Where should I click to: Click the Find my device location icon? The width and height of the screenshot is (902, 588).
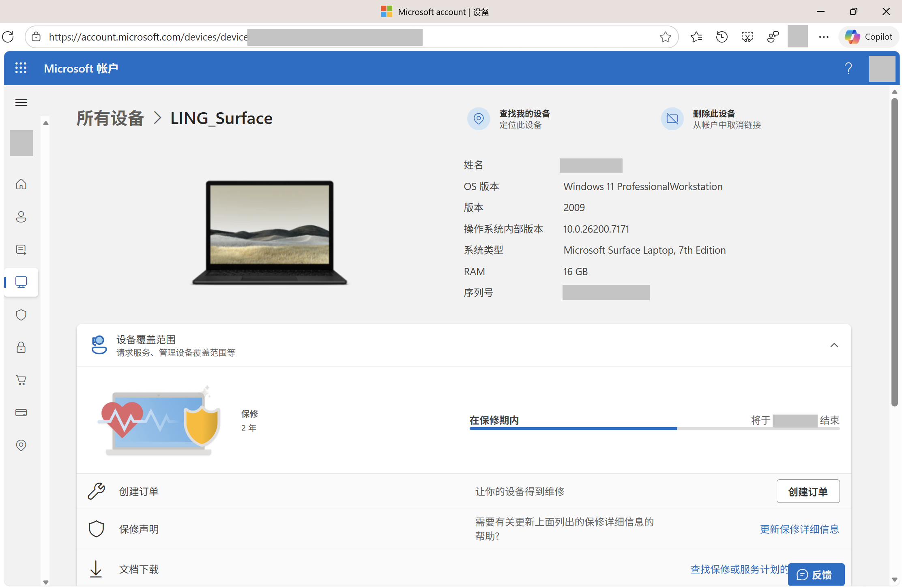pyautogui.click(x=479, y=119)
